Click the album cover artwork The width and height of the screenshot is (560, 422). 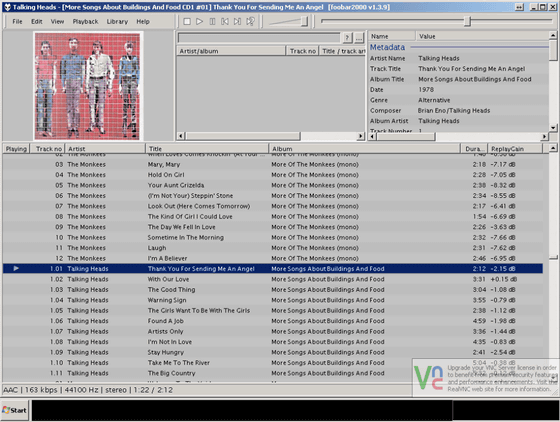point(88,86)
